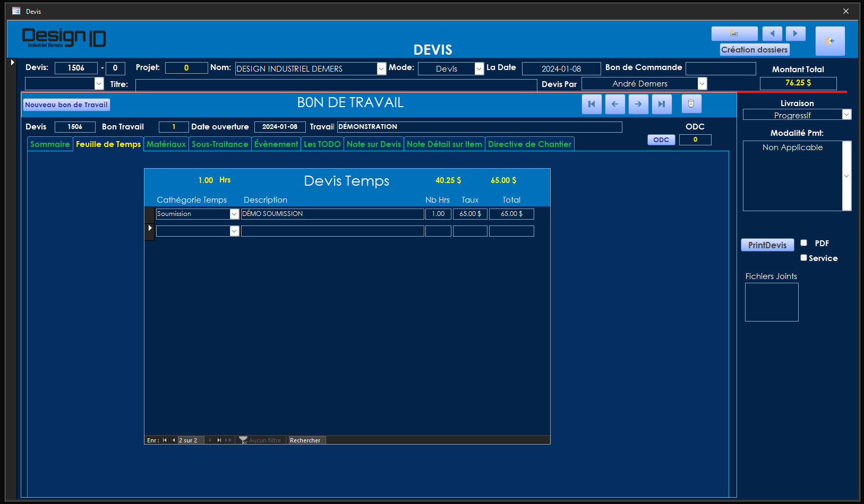Enable the PDF checkbox

803,243
